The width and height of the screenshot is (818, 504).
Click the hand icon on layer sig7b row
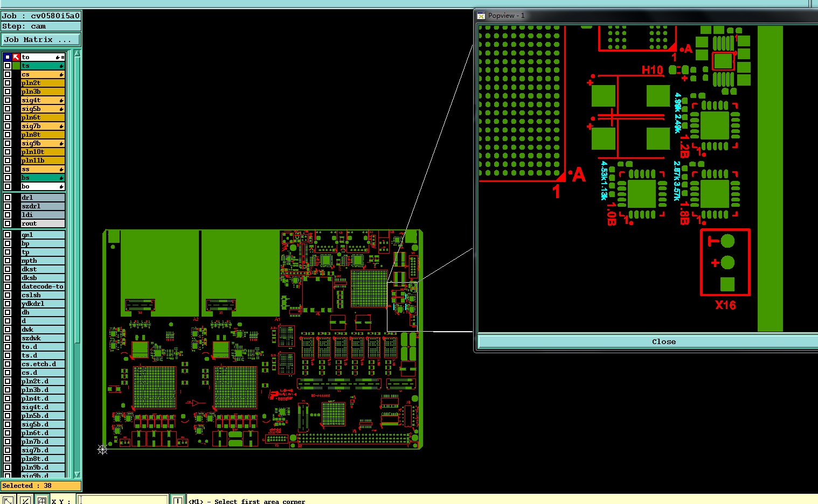point(61,126)
